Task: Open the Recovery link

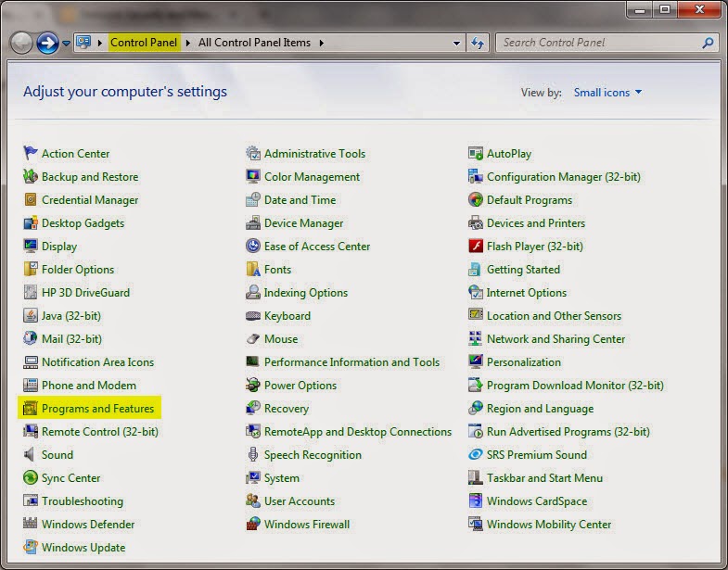Action: pos(287,409)
